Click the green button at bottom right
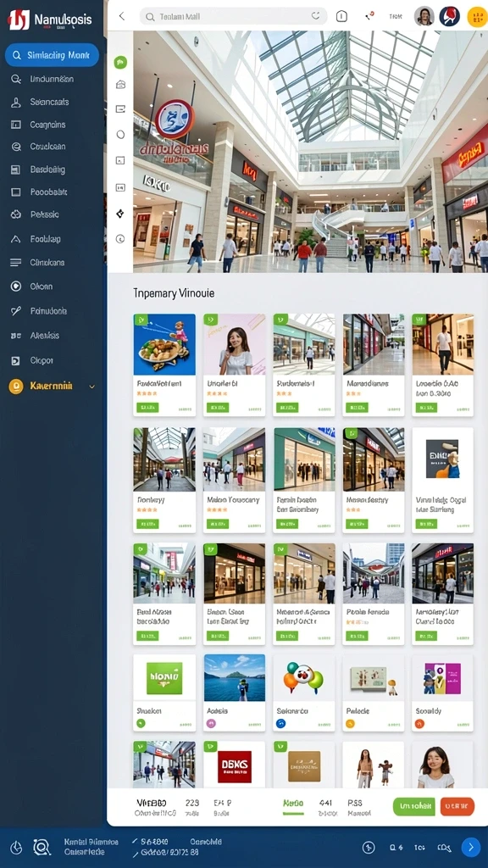488x868 pixels. [413, 807]
